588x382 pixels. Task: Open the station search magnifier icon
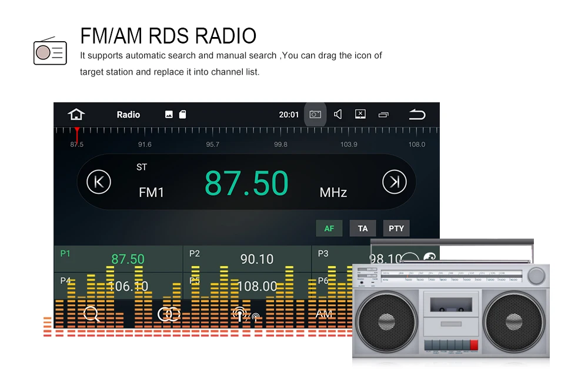[x=91, y=314]
